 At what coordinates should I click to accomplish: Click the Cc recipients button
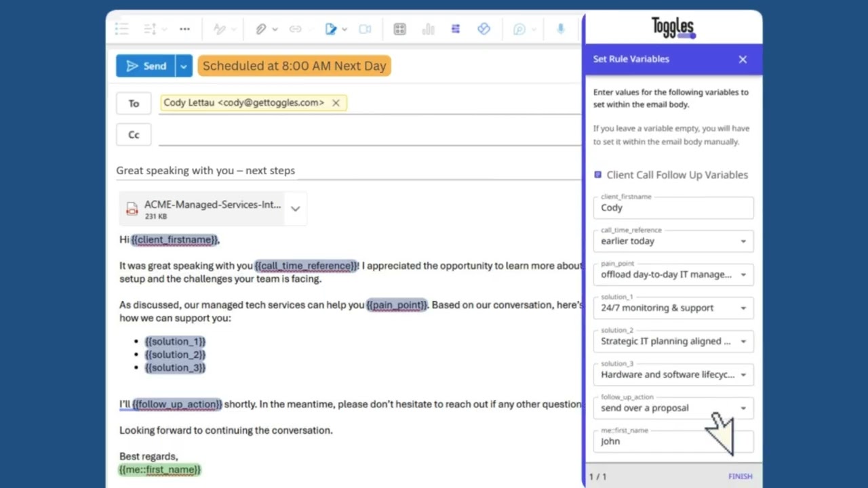point(134,135)
